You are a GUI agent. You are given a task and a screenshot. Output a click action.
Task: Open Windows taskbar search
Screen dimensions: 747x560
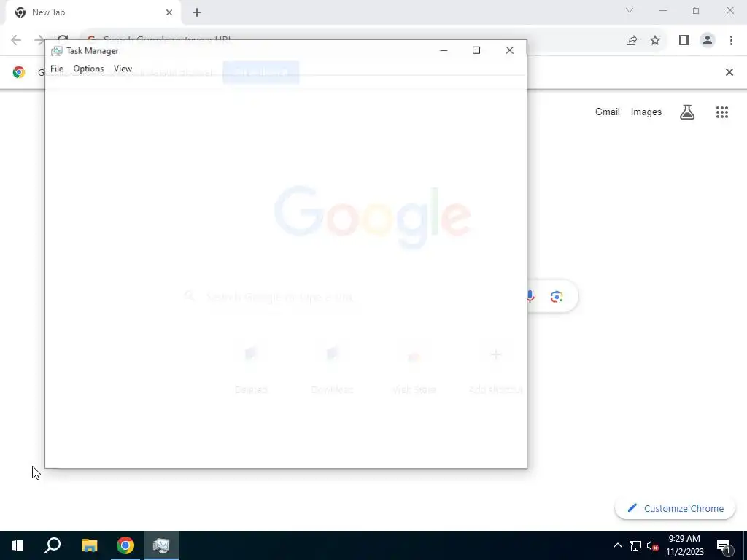coord(53,545)
